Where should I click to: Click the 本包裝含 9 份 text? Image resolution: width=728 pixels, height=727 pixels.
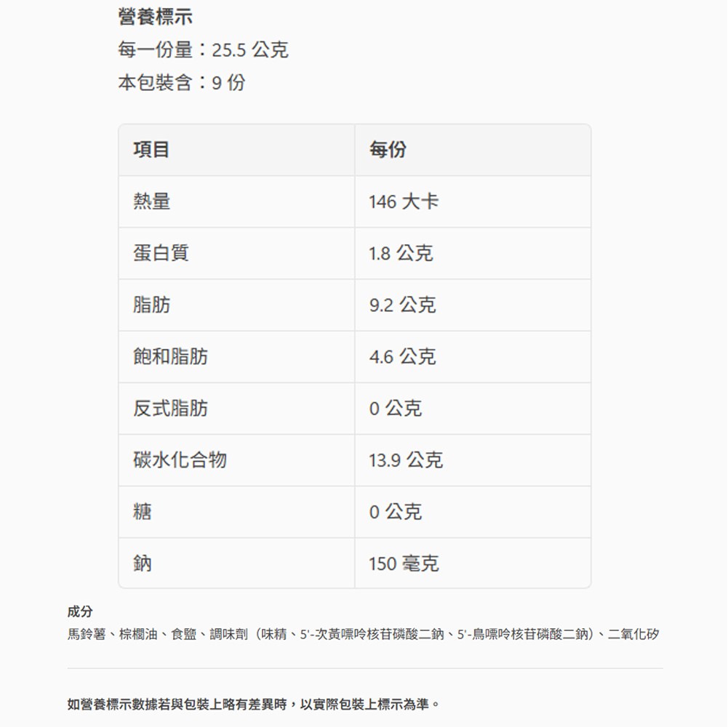[x=181, y=83]
